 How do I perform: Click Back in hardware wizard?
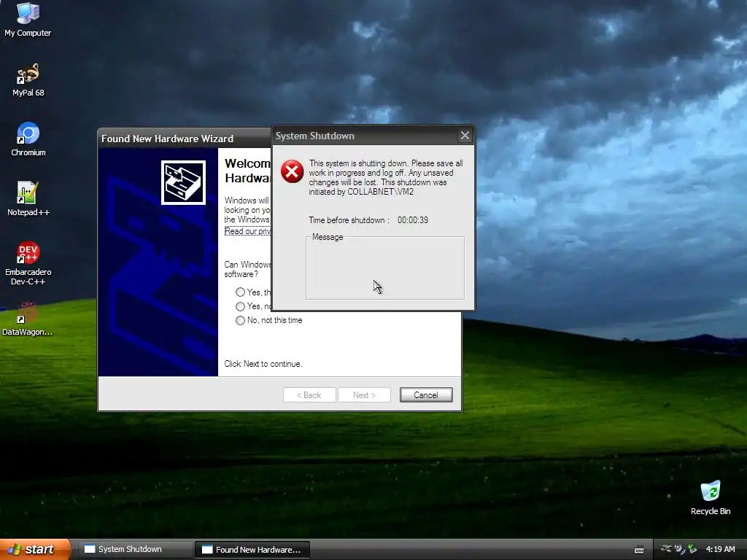[x=309, y=394]
